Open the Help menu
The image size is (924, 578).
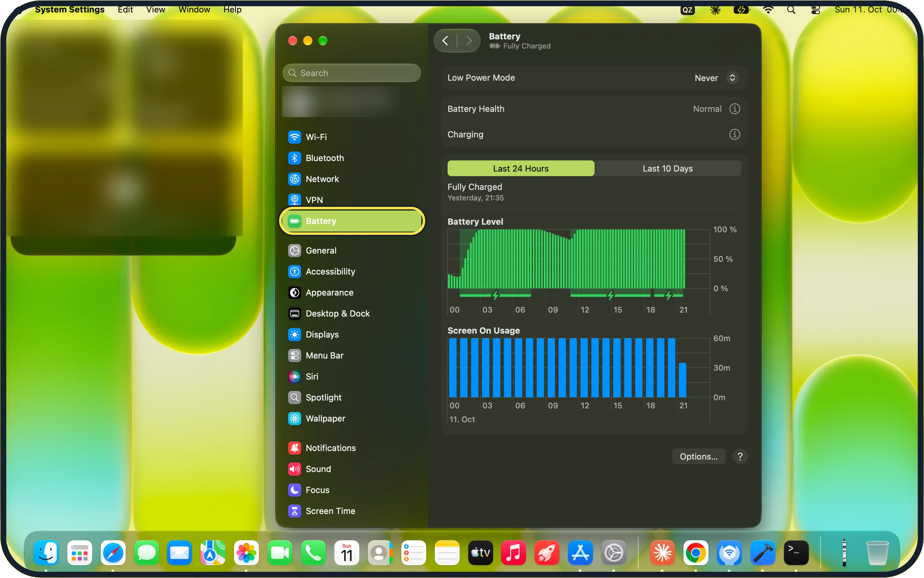coord(232,10)
